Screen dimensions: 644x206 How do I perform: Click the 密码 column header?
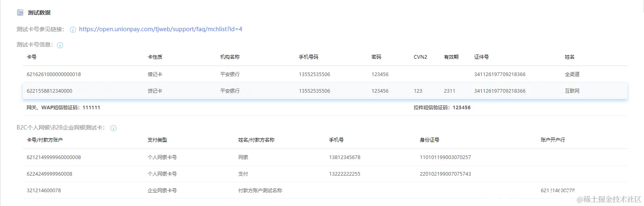(376, 57)
